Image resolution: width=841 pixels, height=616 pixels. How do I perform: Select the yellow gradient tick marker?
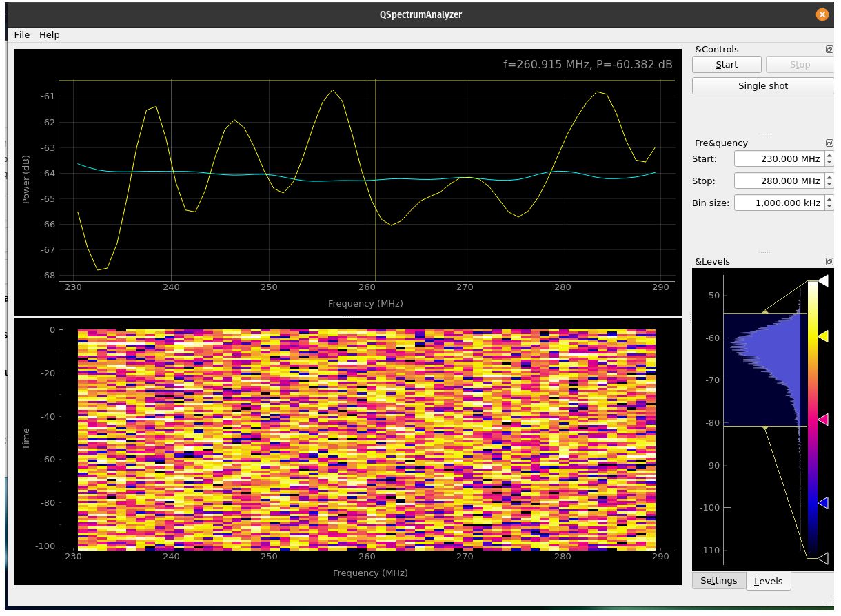(822, 336)
